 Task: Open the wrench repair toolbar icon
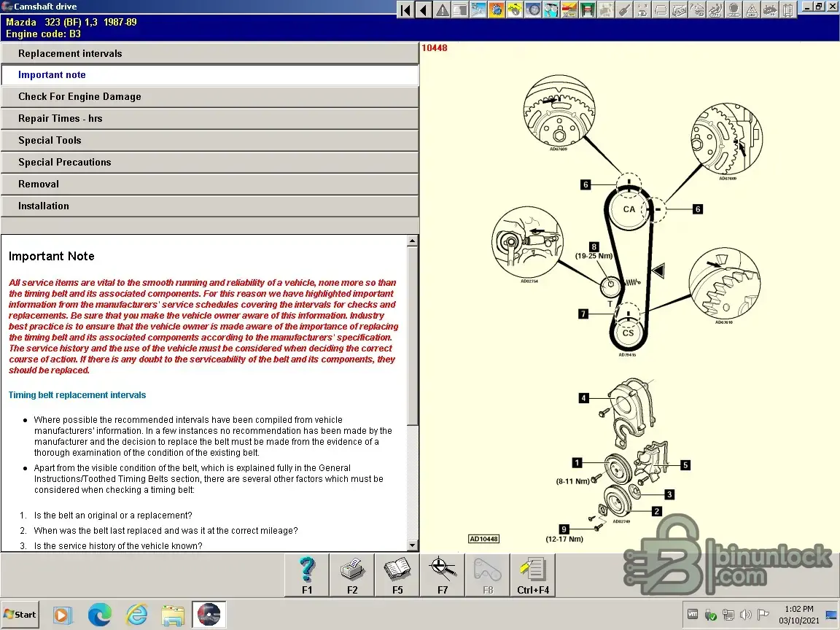point(478,9)
